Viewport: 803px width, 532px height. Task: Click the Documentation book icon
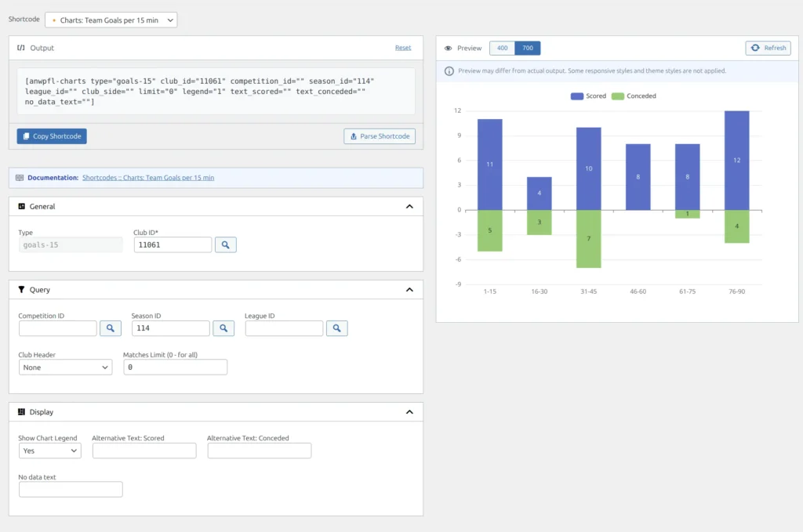click(x=20, y=178)
